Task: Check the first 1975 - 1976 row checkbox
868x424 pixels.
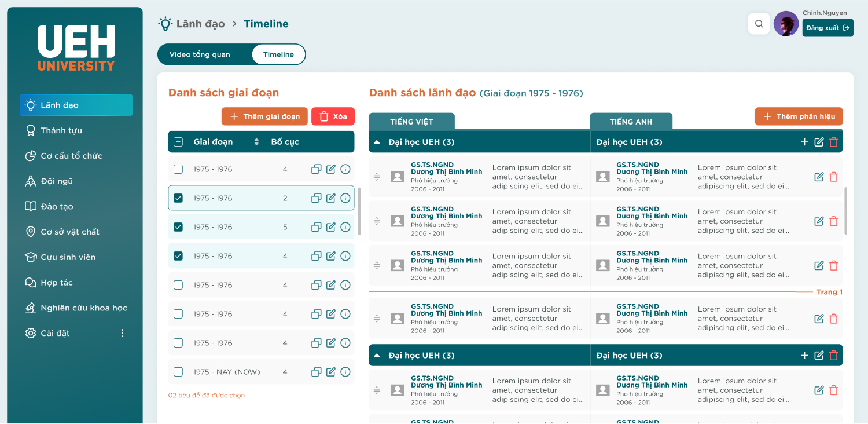Action: coord(178,169)
